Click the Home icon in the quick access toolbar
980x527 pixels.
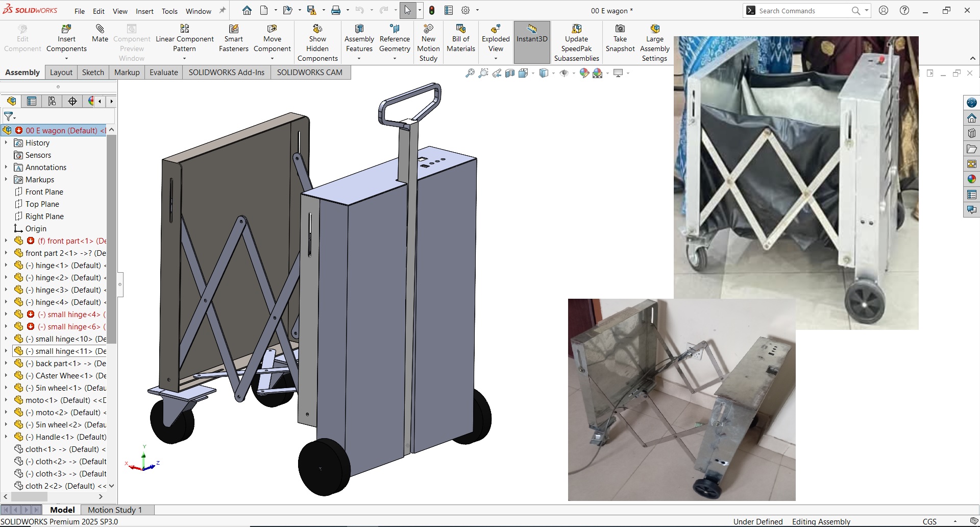[x=247, y=10]
